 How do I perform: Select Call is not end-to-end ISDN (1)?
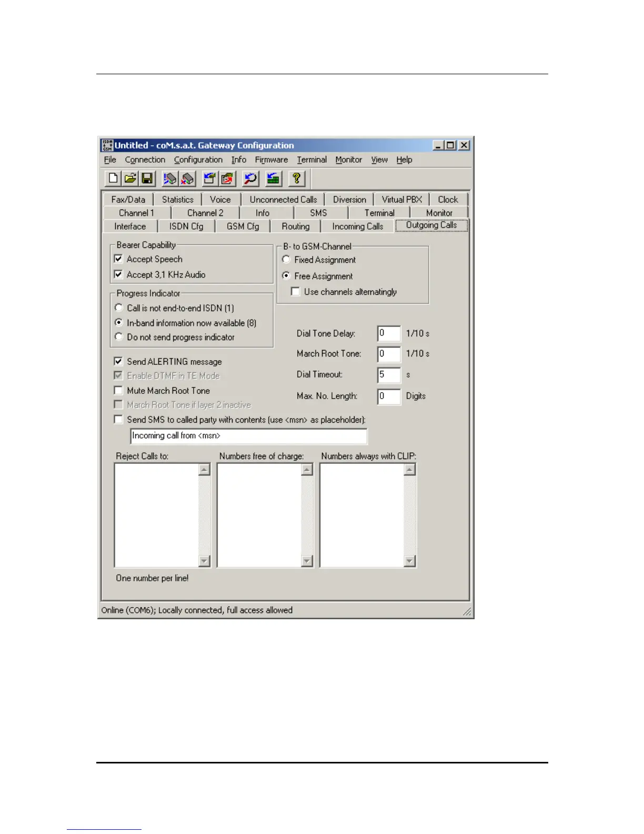(119, 308)
